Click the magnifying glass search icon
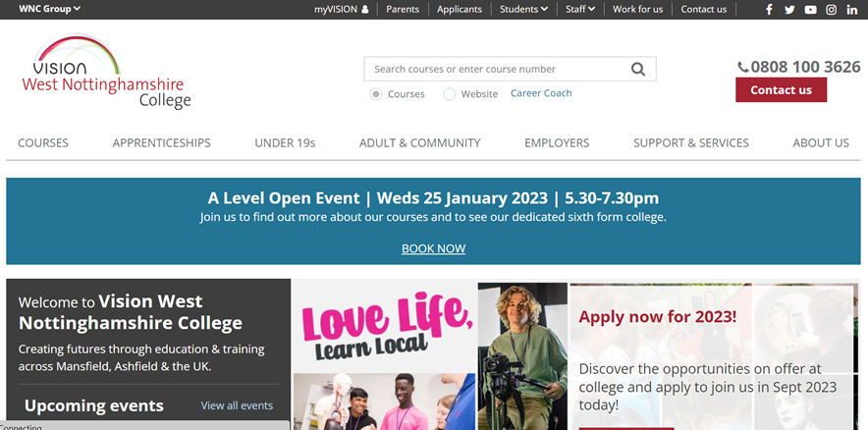This screenshot has height=430, width=868. pos(637,69)
